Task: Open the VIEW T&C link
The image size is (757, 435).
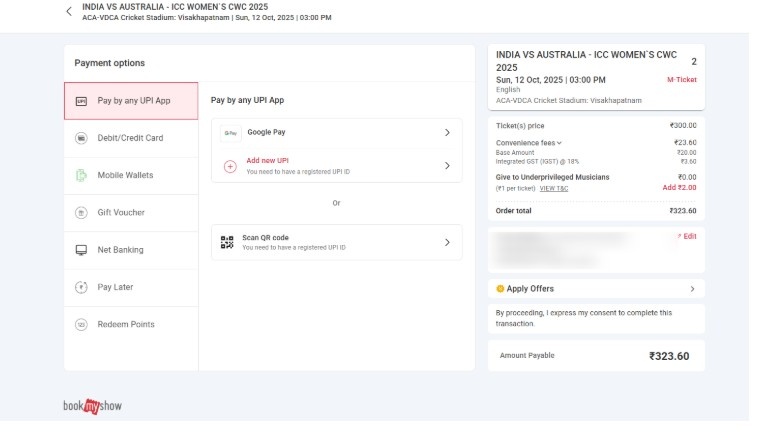Action: click(553, 188)
